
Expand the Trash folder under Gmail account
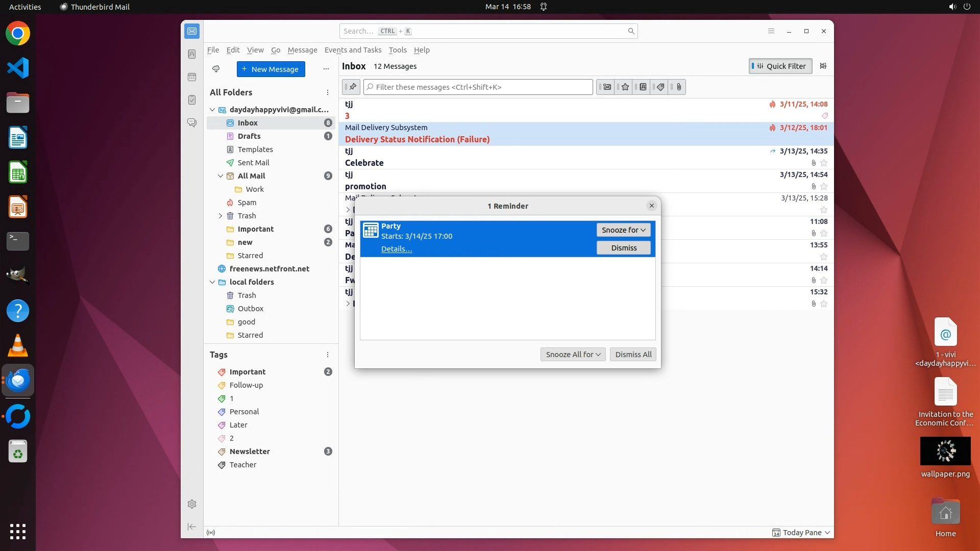pyautogui.click(x=220, y=216)
